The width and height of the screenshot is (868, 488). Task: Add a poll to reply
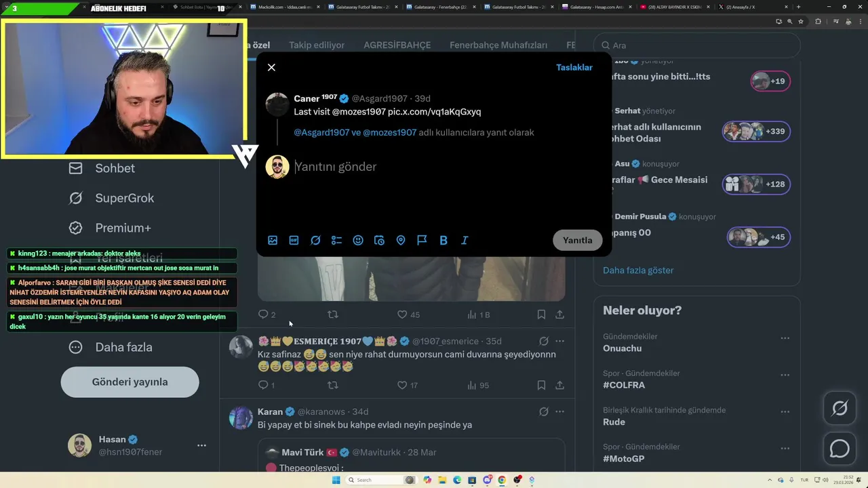(336, 240)
